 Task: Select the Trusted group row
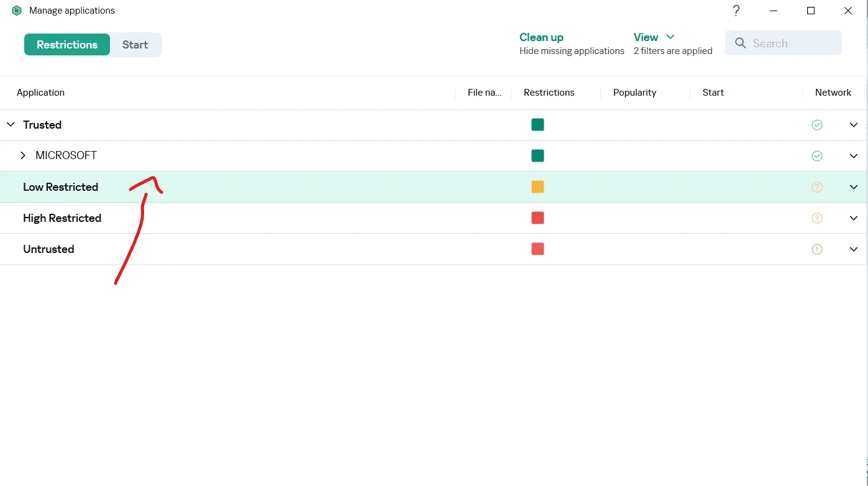point(434,125)
